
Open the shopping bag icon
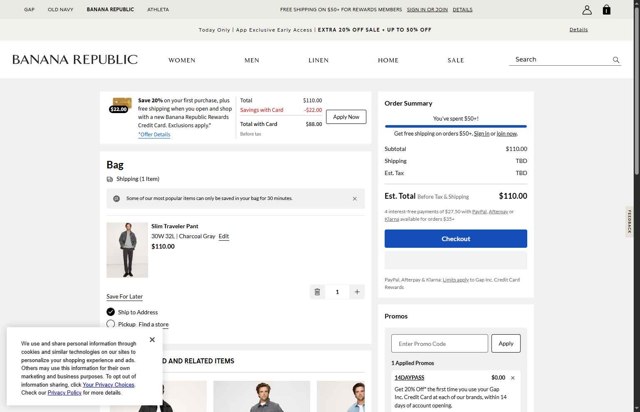tap(607, 10)
